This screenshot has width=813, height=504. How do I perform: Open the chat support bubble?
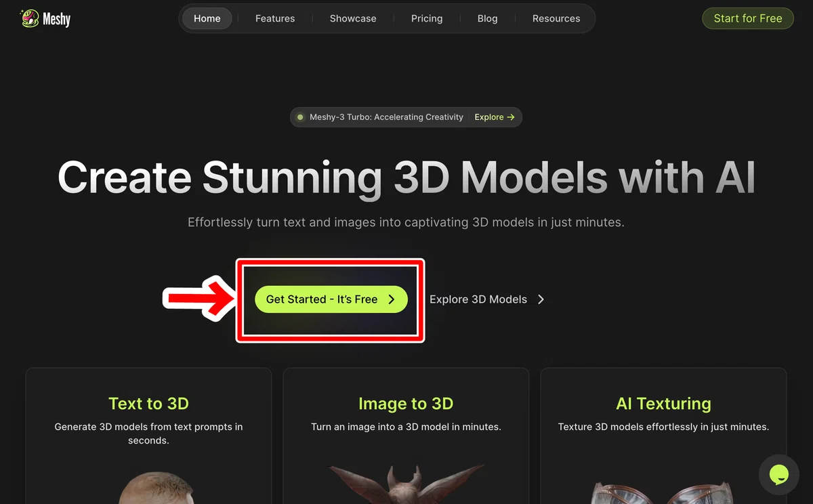779,475
